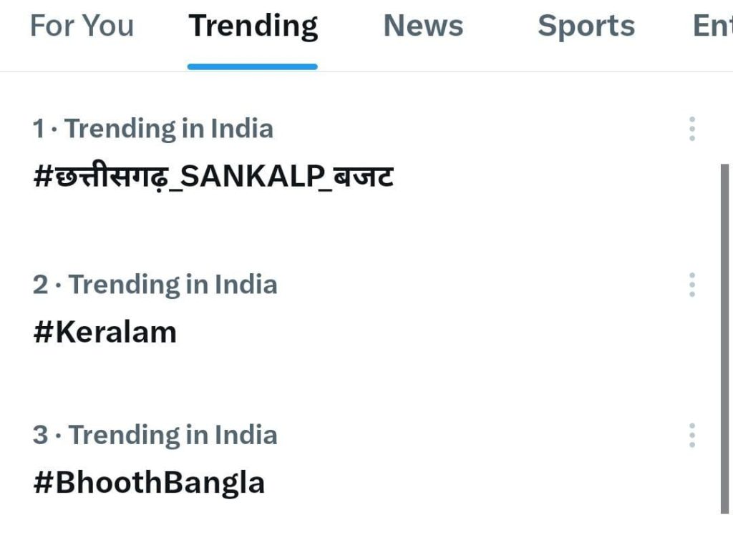
Task: Click rank number 2 beside Trending in India
Action: click(x=40, y=285)
